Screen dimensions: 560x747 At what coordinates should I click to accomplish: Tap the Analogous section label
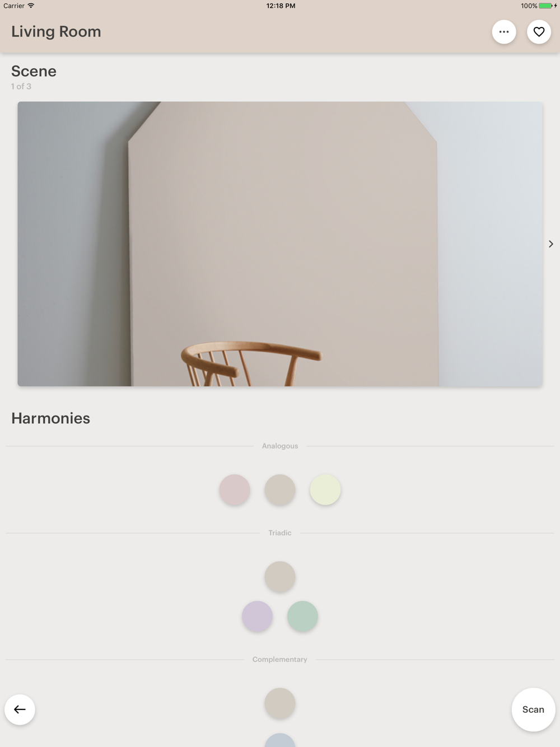coord(280,446)
